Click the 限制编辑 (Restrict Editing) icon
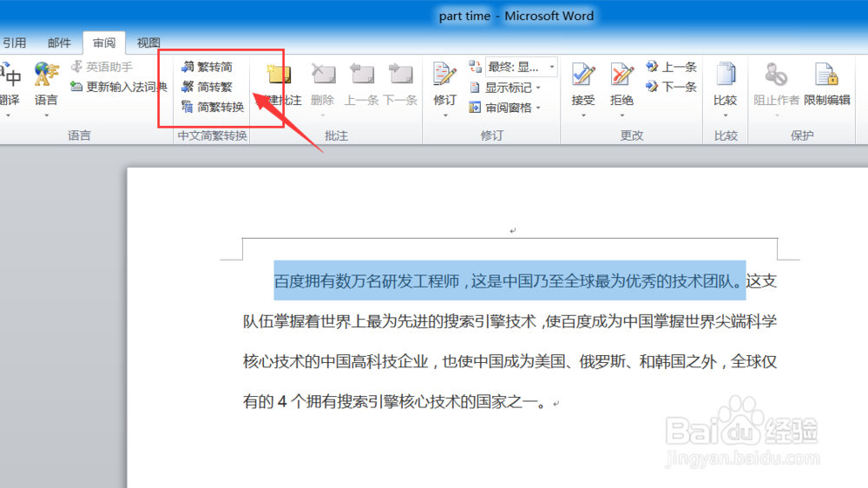868x488 pixels. coord(826,75)
